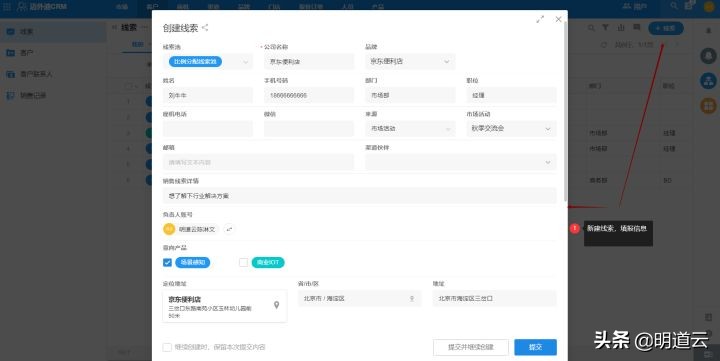Click the blue + 线索 button in background
Screen dimensions: 720x361
tap(666, 28)
